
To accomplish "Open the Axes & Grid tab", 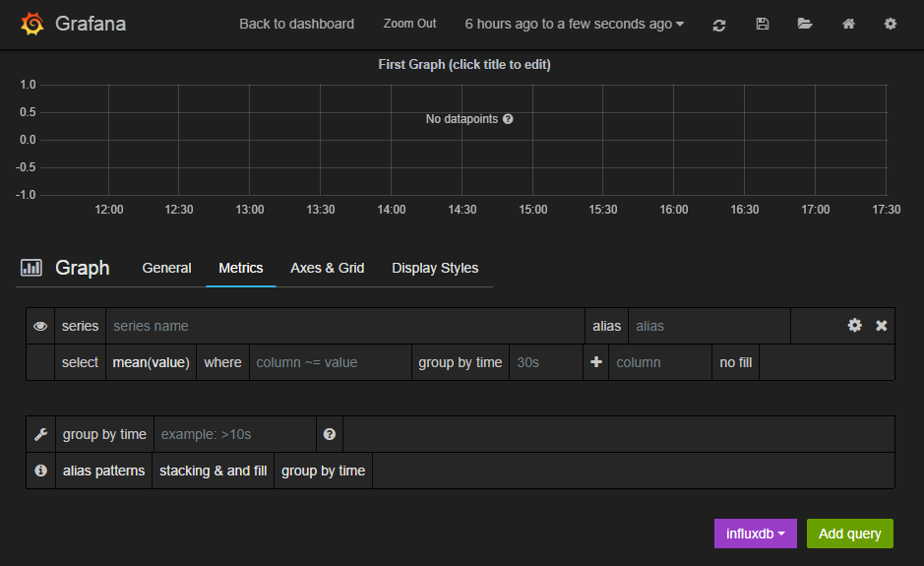I will [x=327, y=268].
